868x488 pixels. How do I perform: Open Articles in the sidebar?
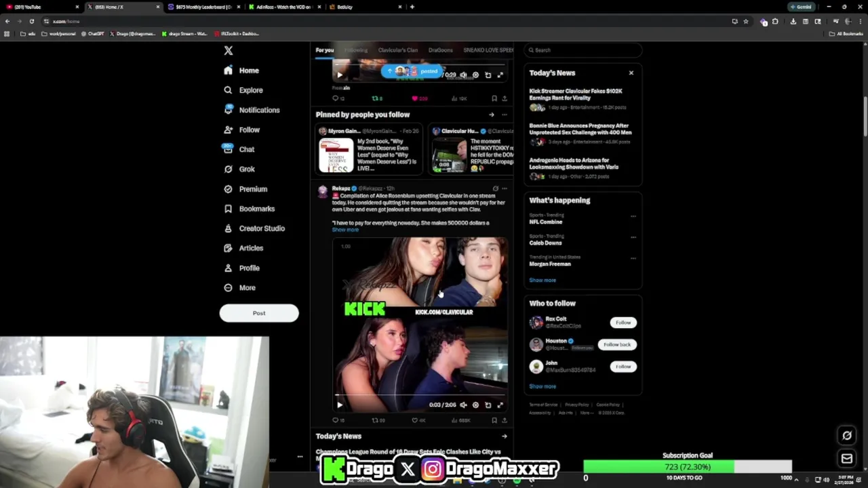tap(243, 248)
